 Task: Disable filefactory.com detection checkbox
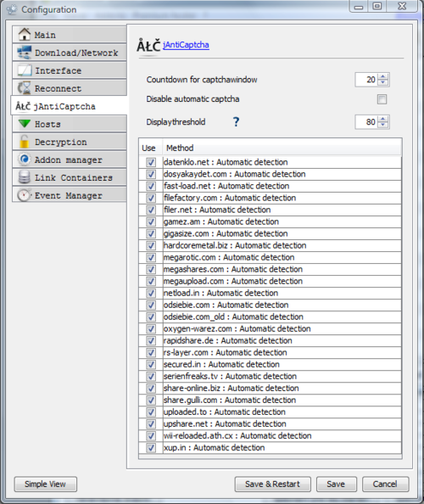(151, 198)
